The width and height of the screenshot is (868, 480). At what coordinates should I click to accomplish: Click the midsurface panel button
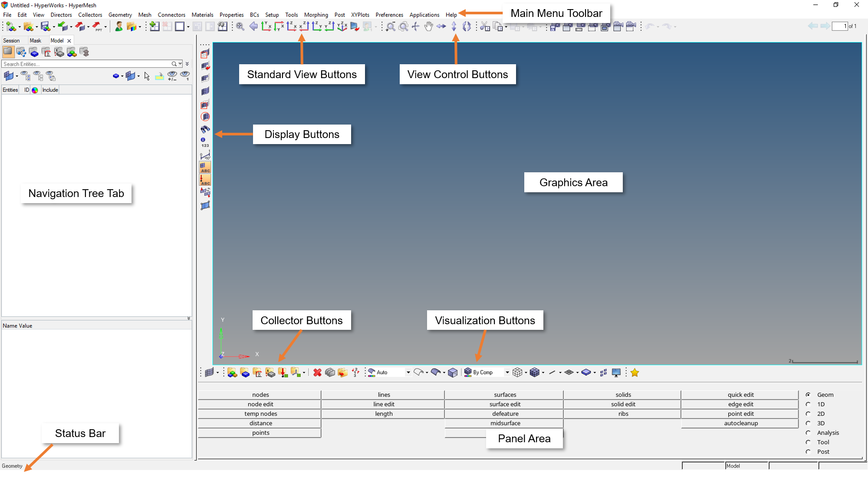pos(505,423)
